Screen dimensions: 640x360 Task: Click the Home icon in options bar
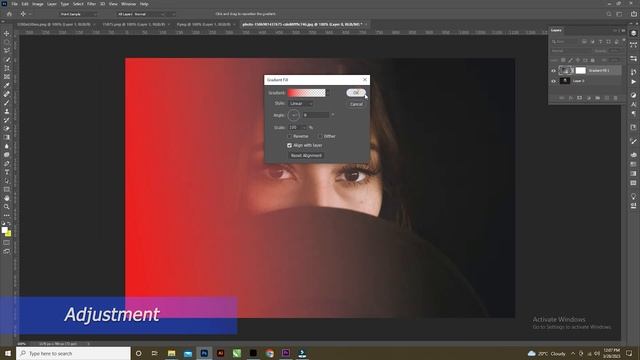tap(9, 14)
